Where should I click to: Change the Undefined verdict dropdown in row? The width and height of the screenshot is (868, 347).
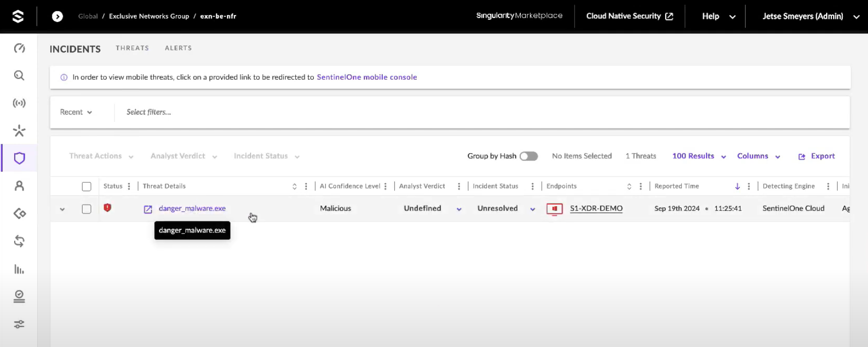click(432, 208)
